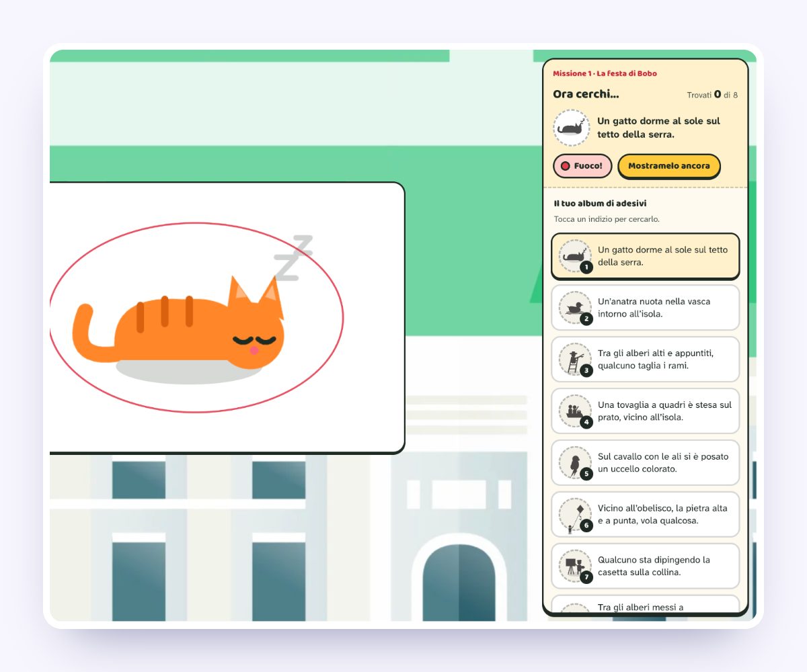
Task: Pick the winged horse bird clue
Action: tap(646, 463)
